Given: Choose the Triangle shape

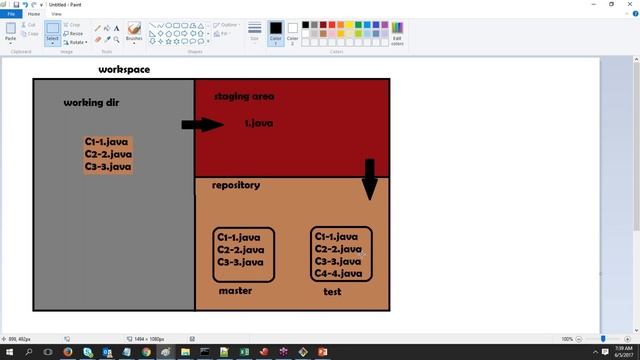Looking at the screenshot, I should pyautogui.click(x=201, y=25).
